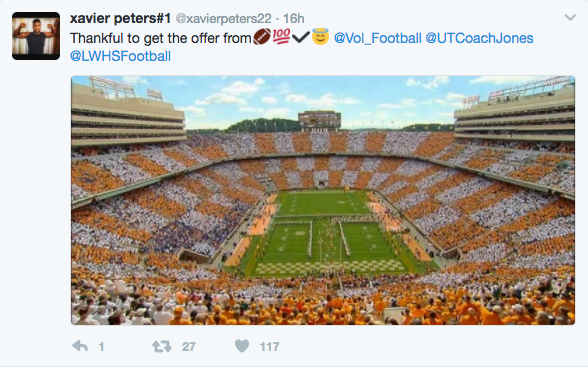Click the black checkmark emoji
588x367 pixels.
tap(301, 37)
